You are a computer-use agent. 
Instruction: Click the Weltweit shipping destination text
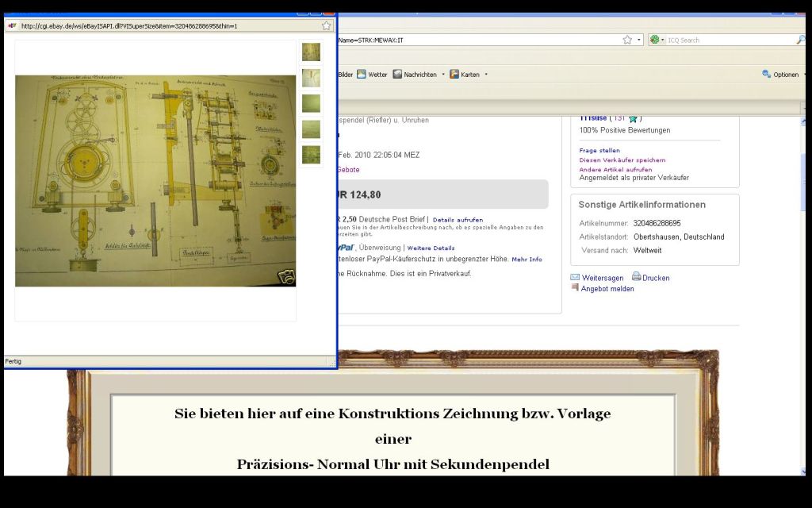point(647,250)
